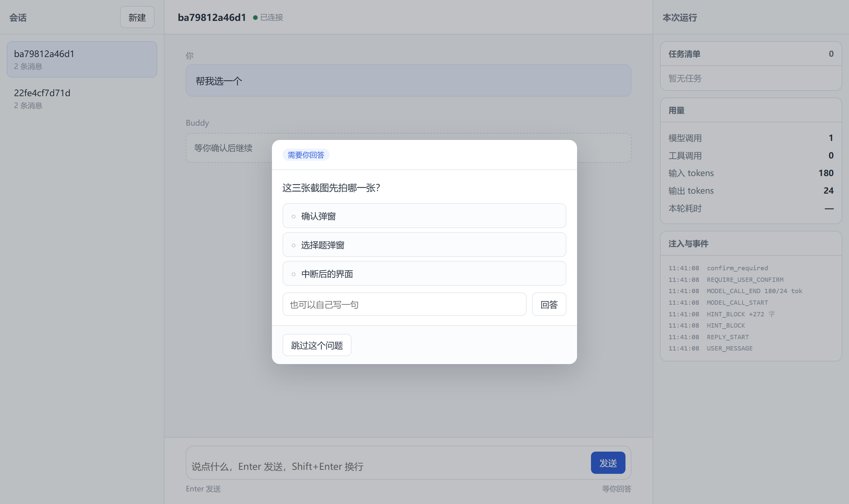Click the 本轮耗时 row
The image size is (849, 504).
(751, 208)
